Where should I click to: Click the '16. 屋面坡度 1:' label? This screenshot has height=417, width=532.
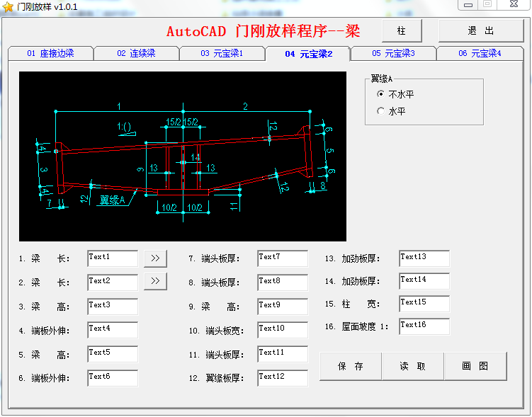356,326
